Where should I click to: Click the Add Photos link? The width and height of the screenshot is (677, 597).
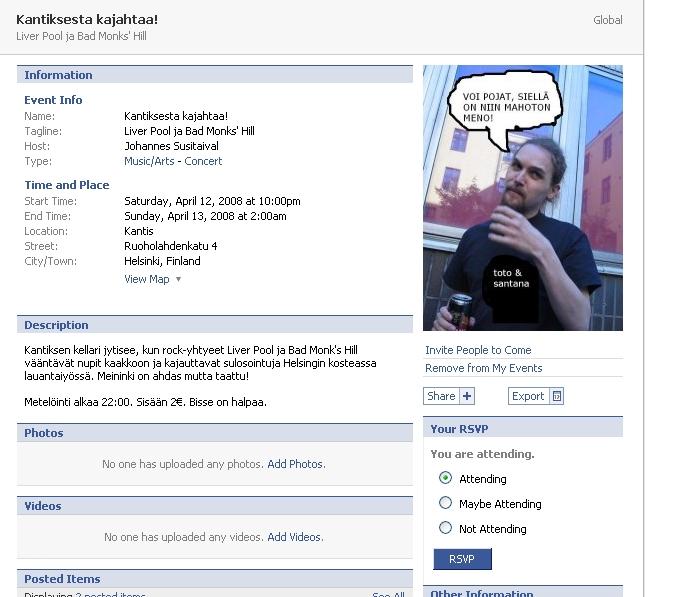pyautogui.click(x=295, y=464)
